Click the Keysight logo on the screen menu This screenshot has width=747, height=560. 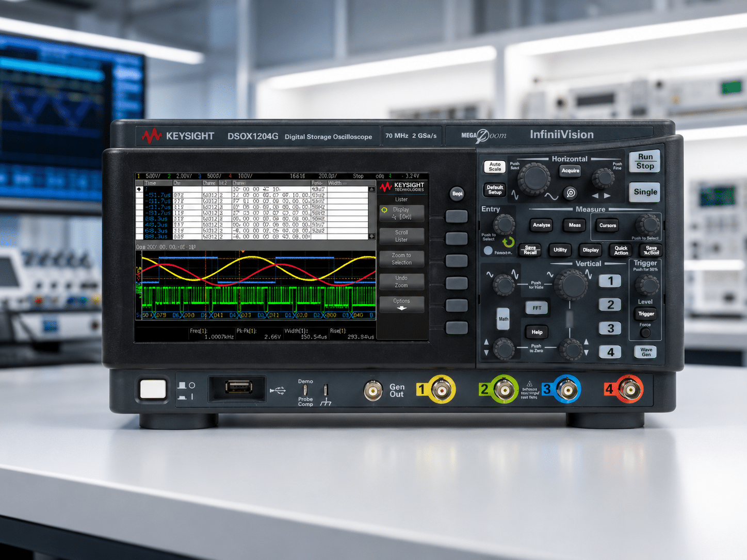[402, 187]
